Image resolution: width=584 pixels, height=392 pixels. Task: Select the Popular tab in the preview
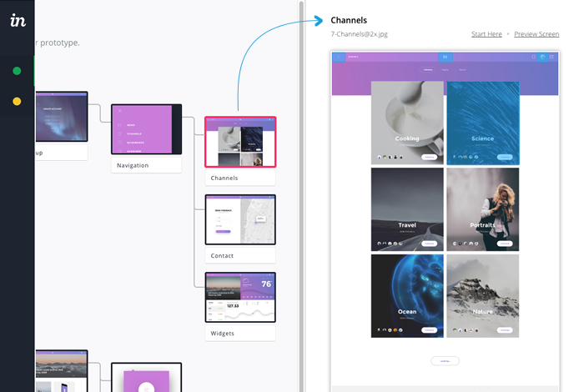click(445, 69)
